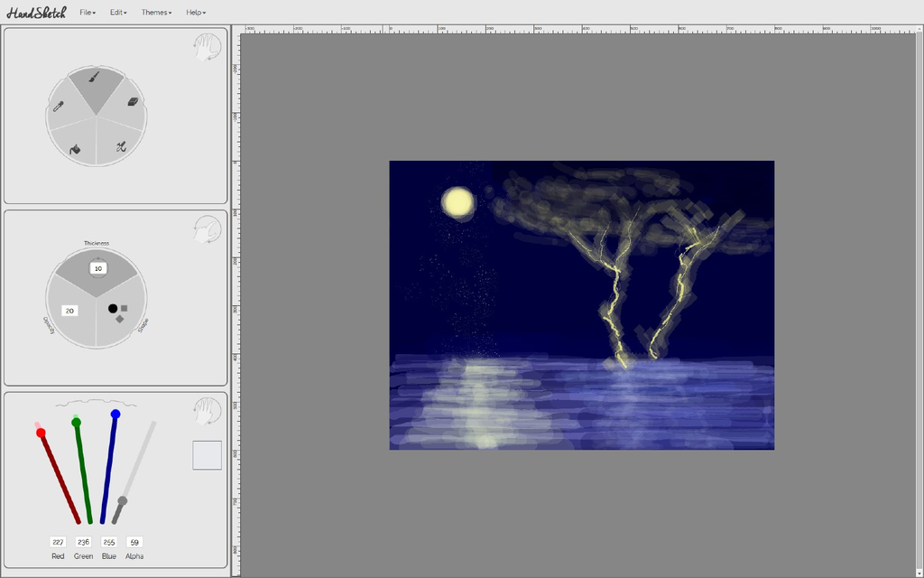The image size is (924, 578).
Task: Select the Scissors tool on the tool wheel
Action: point(121,146)
